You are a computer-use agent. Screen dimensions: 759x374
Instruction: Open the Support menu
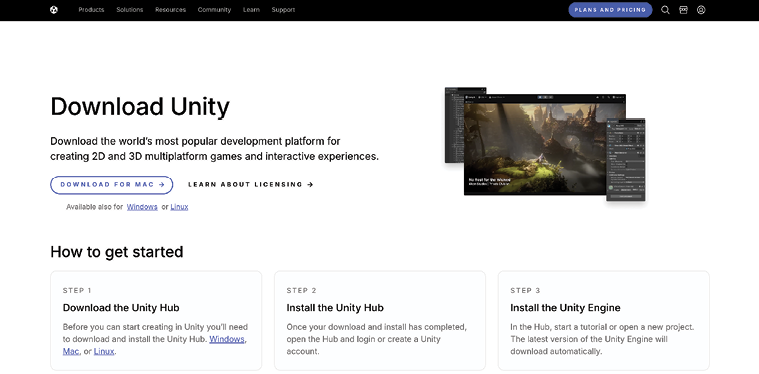(283, 10)
